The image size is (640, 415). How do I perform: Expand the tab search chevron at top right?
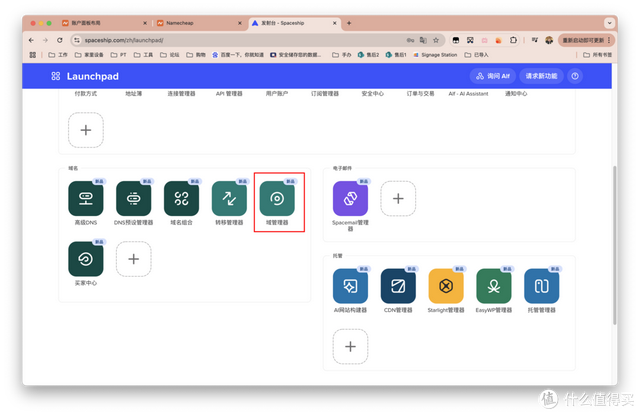(609, 23)
